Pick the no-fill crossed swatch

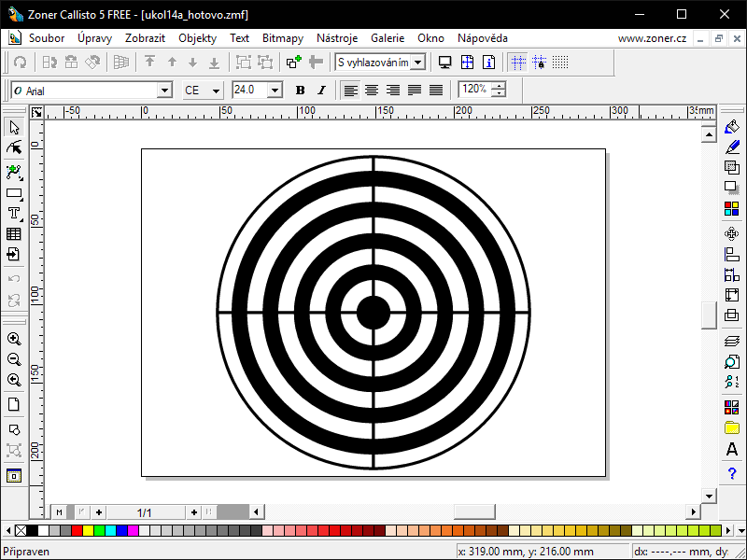(x=21, y=530)
